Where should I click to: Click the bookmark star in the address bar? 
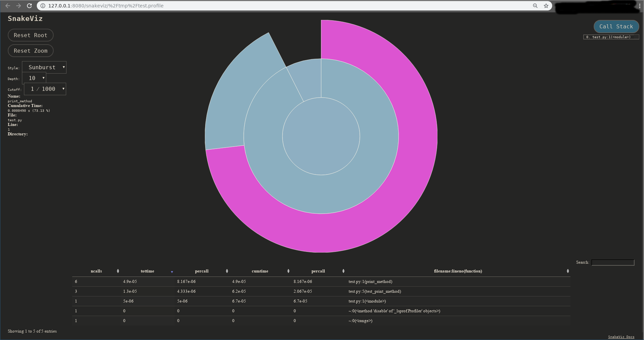(x=545, y=5)
